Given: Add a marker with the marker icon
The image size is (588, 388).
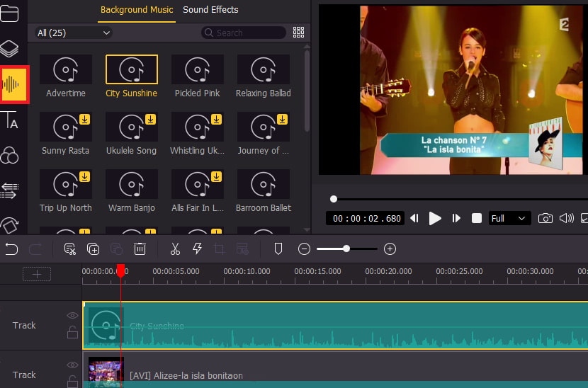Looking at the screenshot, I should (278, 249).
